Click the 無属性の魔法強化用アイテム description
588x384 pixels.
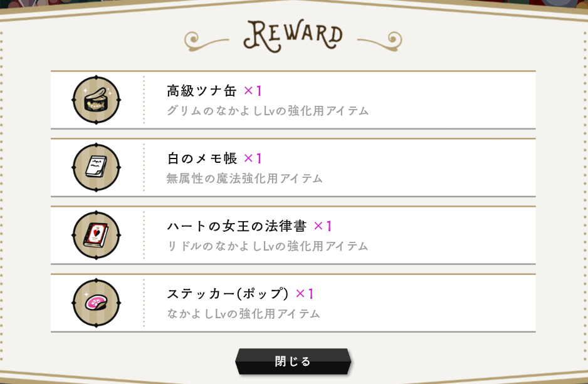pos(244,179)
